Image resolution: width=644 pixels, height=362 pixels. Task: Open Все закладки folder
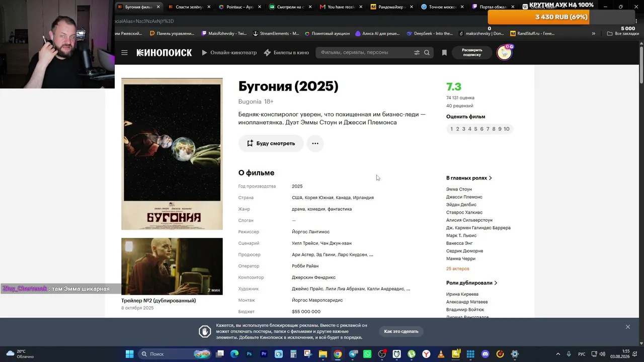pyautogui.click(x=623, y=34)
